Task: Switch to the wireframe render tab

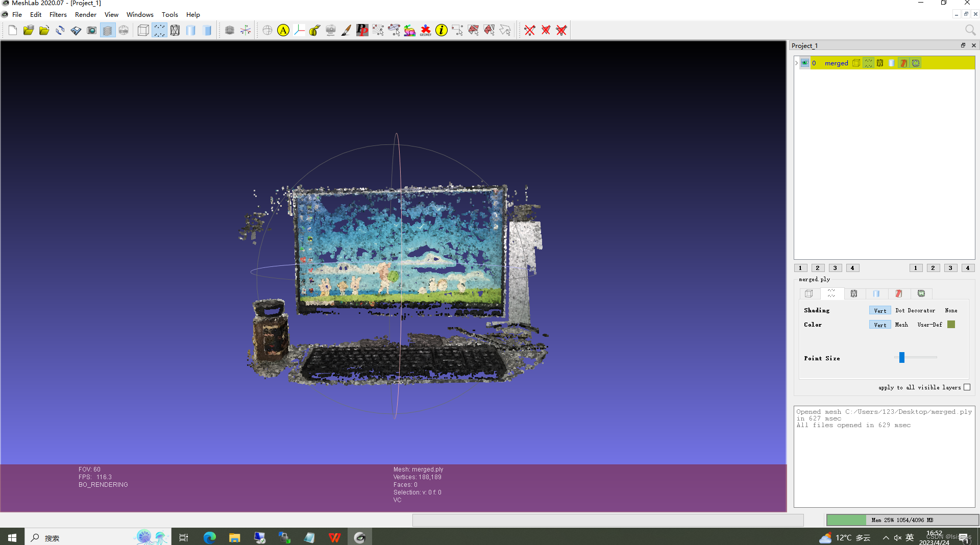Action: coord(854,293)
